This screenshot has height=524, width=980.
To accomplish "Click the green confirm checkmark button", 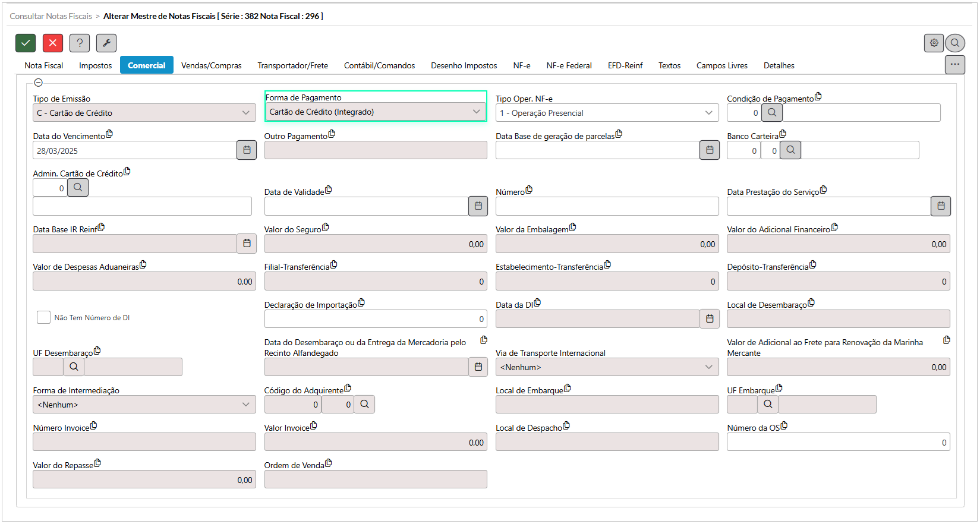I will [26, 43].
